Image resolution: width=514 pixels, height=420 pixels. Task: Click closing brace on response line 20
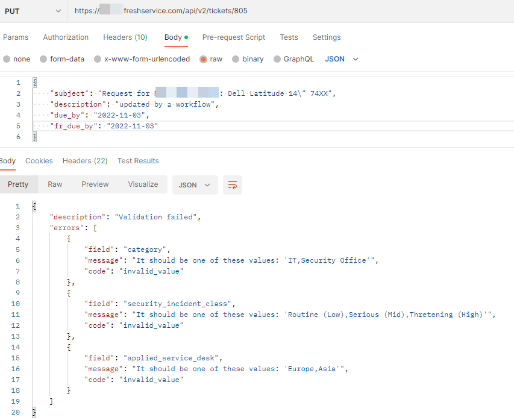click(x=34, y=412)
